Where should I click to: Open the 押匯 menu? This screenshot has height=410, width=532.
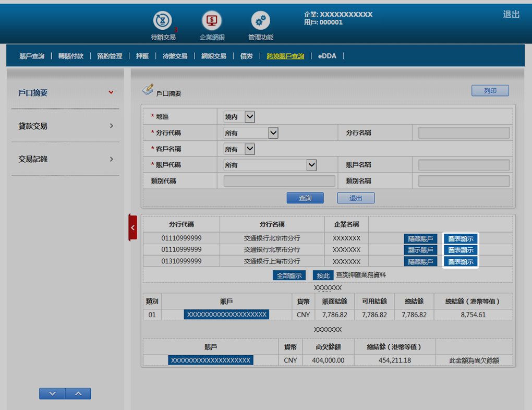tap(142, 56)
